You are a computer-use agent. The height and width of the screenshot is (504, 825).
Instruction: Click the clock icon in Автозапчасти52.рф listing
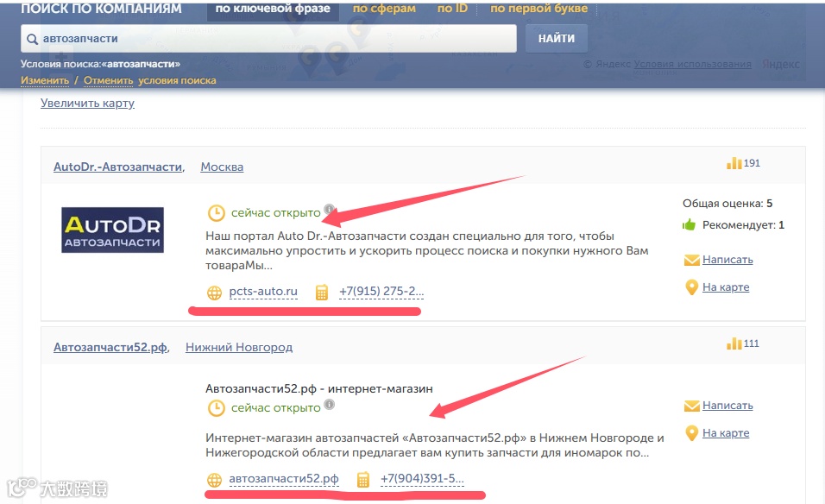217,408
